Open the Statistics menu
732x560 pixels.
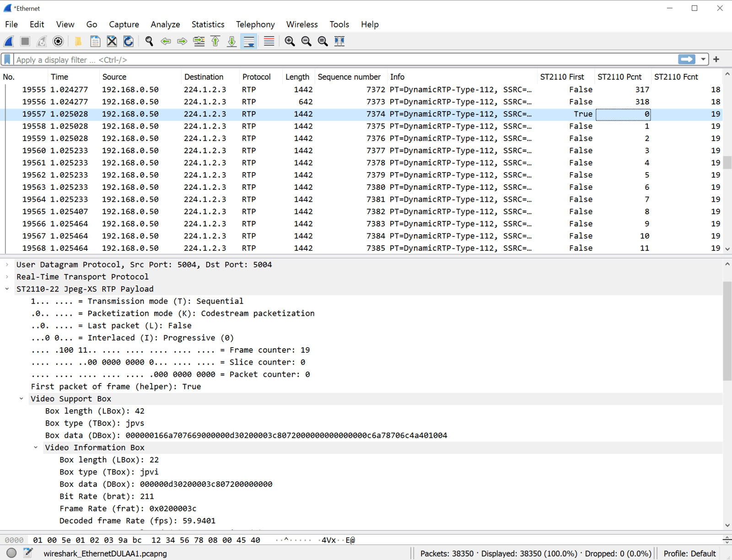208,24
